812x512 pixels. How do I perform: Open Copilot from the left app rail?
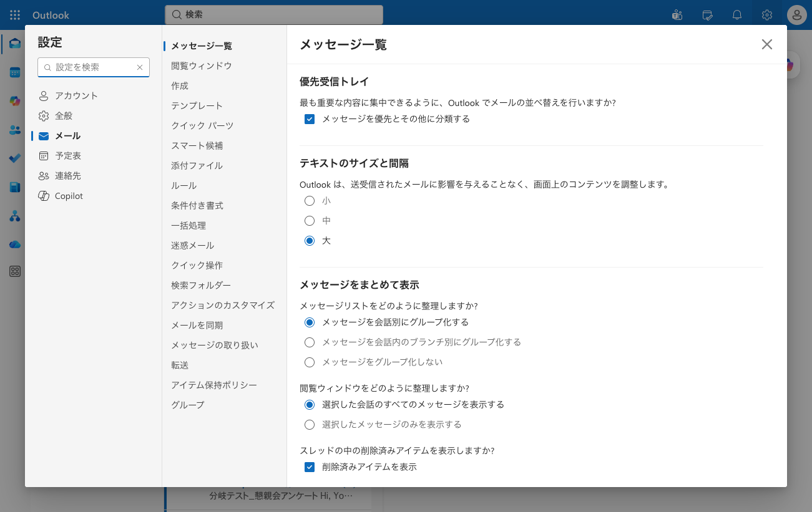click(x=15, y=101)
